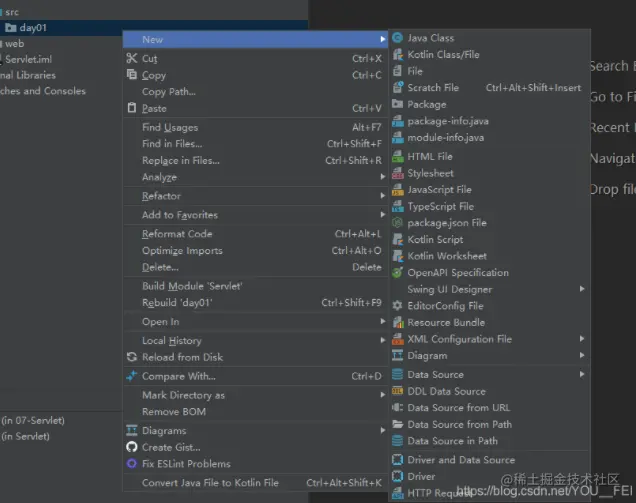Click the Data Source from Path folder icon

click(398, 424)
